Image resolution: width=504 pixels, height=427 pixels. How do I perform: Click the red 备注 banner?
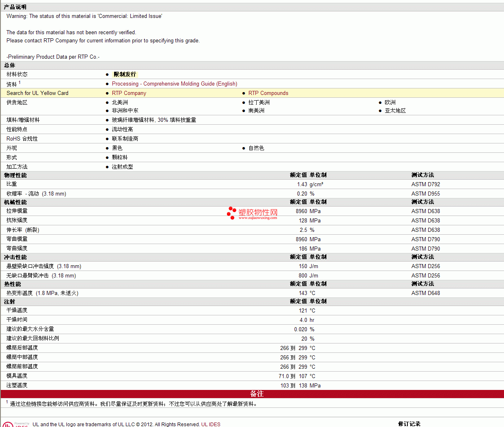[x=257, y=394]
